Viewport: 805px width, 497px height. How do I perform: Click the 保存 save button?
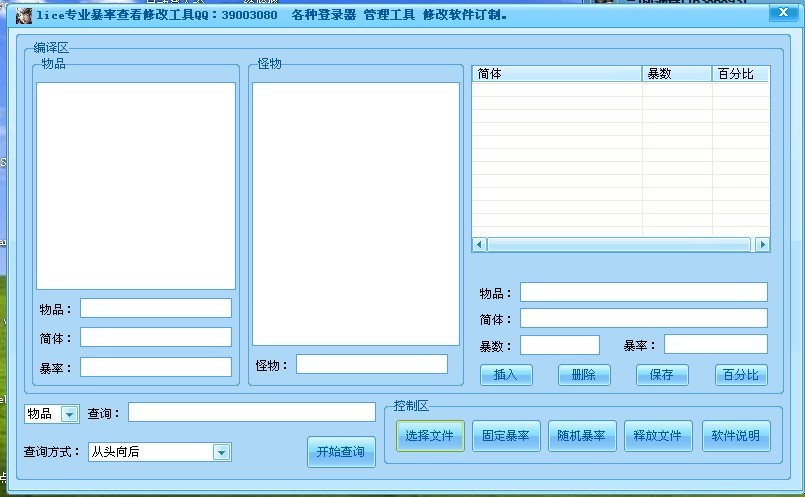coord(662,375)
